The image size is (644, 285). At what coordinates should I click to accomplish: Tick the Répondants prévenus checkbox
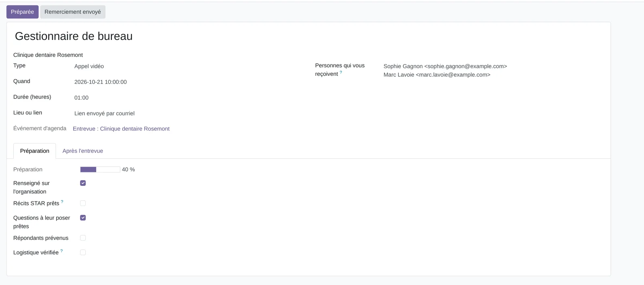(83, 238)
